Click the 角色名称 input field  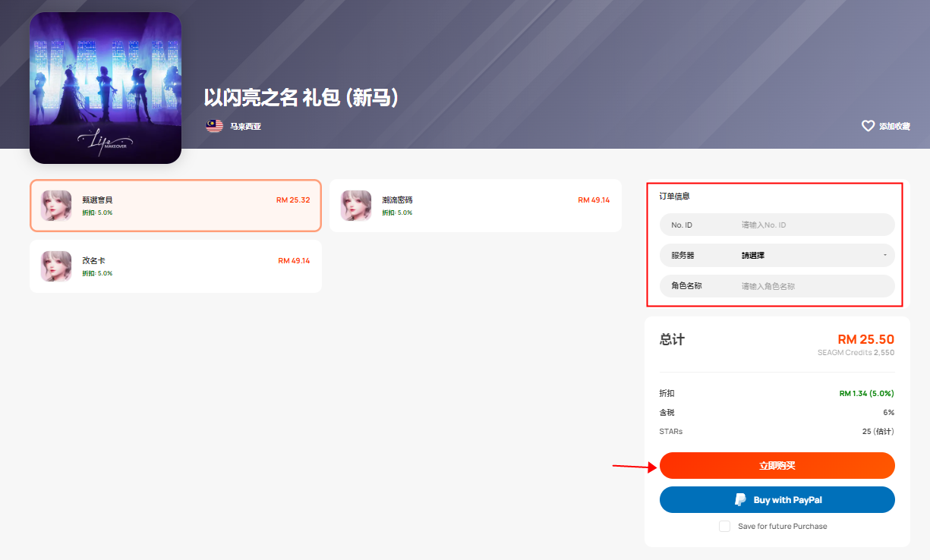click(777, 286)
